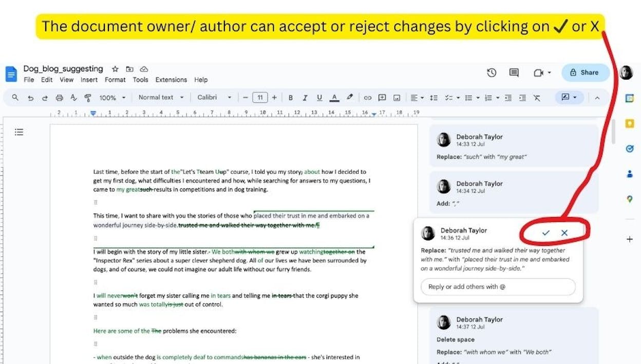641x364 pixels.
Task: Reject suggestion with the X
Action: 564,233
